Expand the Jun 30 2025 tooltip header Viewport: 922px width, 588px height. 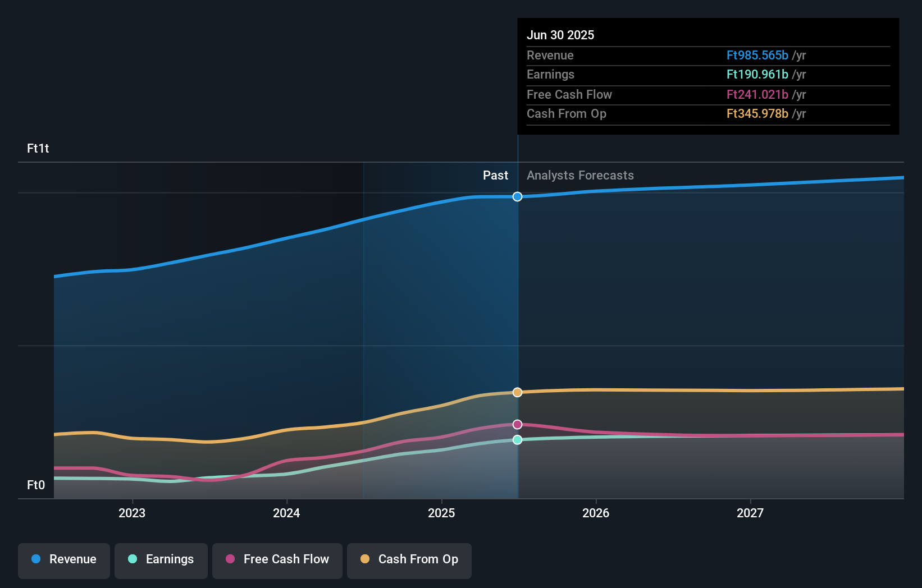[560, 35]
